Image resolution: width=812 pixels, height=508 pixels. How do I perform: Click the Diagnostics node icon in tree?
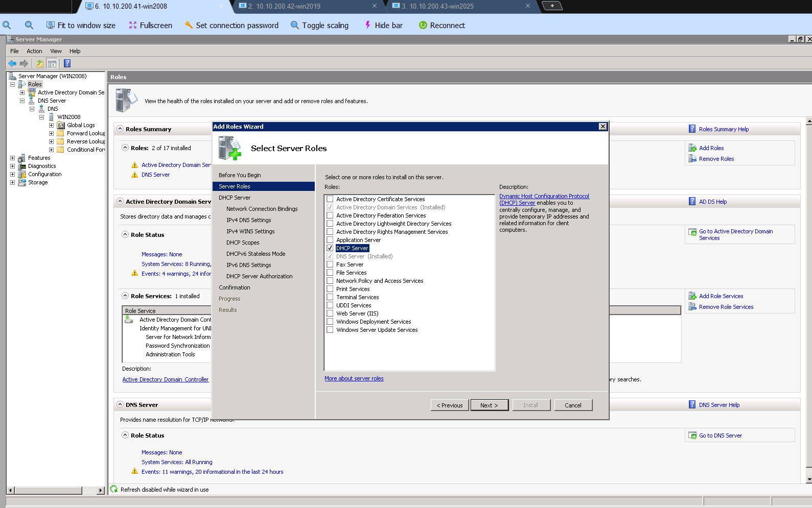pos(22,166)
